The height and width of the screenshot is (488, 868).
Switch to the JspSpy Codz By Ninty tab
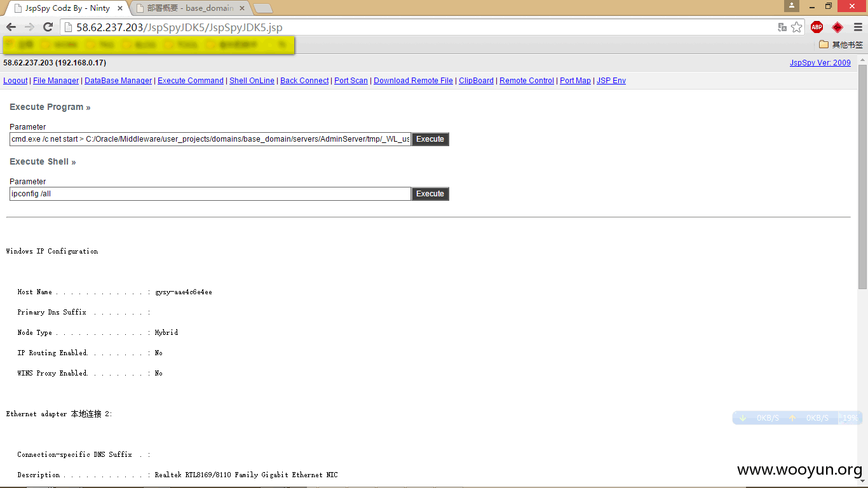click(x=67, y=8)
